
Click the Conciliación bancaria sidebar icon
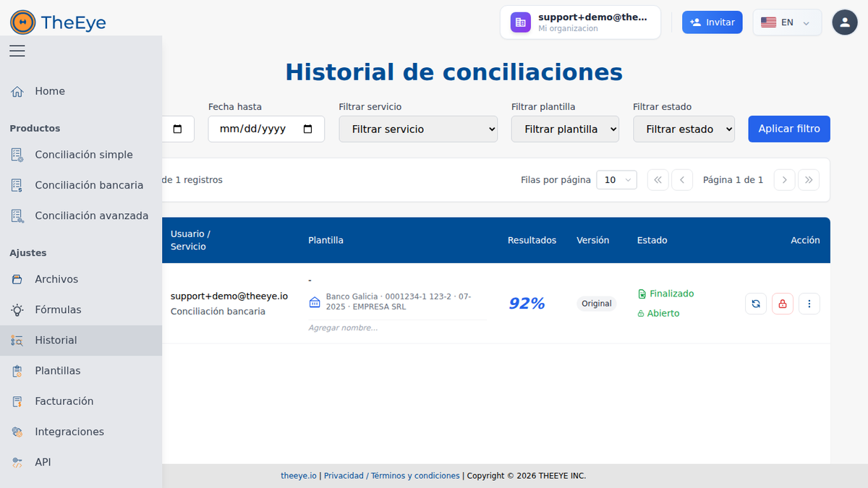coord(17,185)
